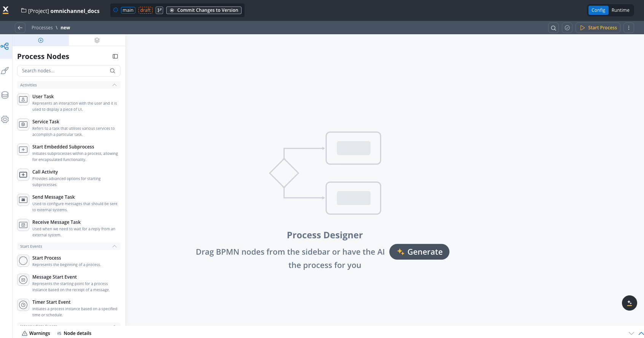The width and height of the screenshot is (644, 338).
Task: Open the draft version tag
Action: pos(145,10)
